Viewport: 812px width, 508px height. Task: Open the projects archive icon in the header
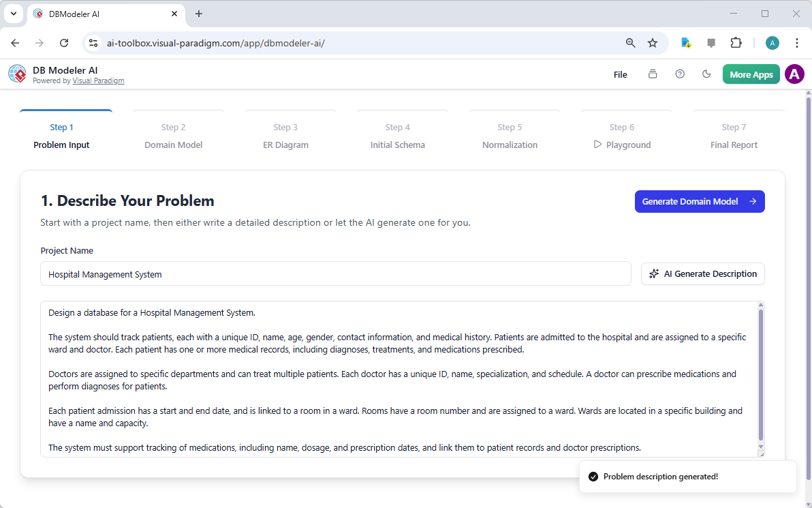pyautogui.click(x=652, y=74)
